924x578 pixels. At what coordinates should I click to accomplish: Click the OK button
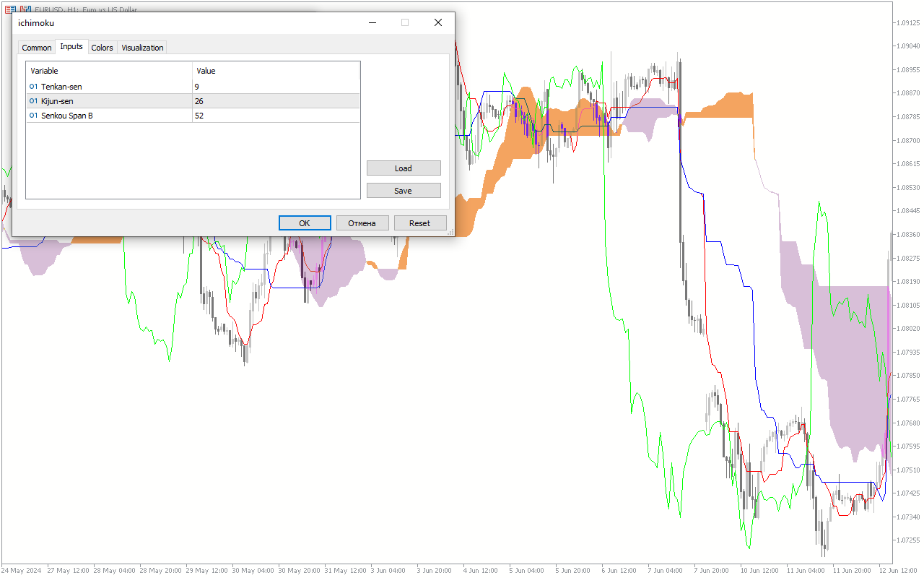305,223
